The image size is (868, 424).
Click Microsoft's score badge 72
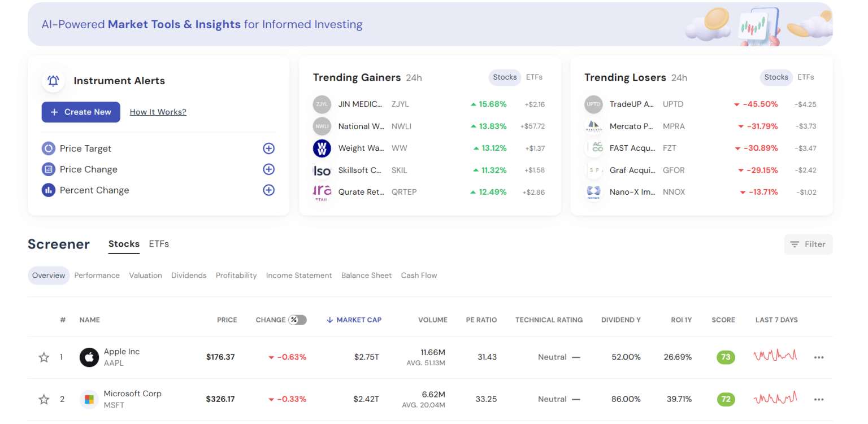click(x=726, y=400)
